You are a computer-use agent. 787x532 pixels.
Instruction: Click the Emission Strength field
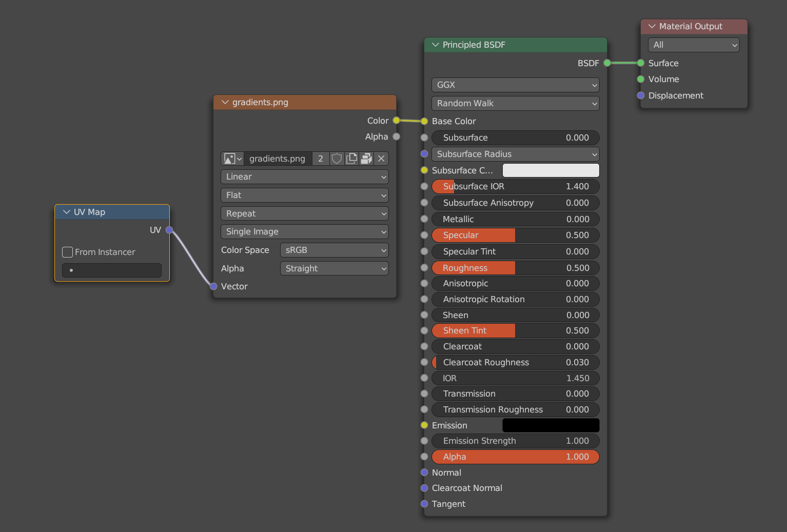516,441
